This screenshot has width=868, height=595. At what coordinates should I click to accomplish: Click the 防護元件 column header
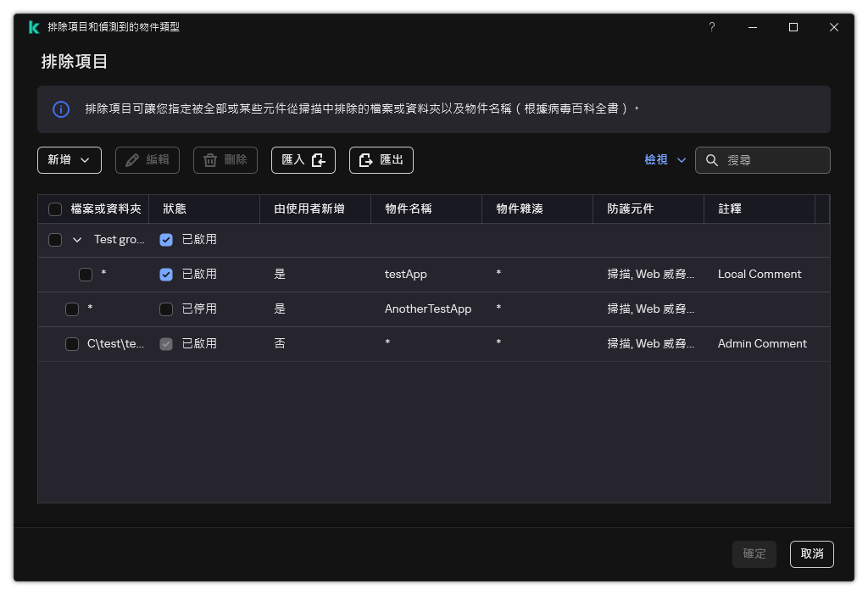click(x=632, y=209)
